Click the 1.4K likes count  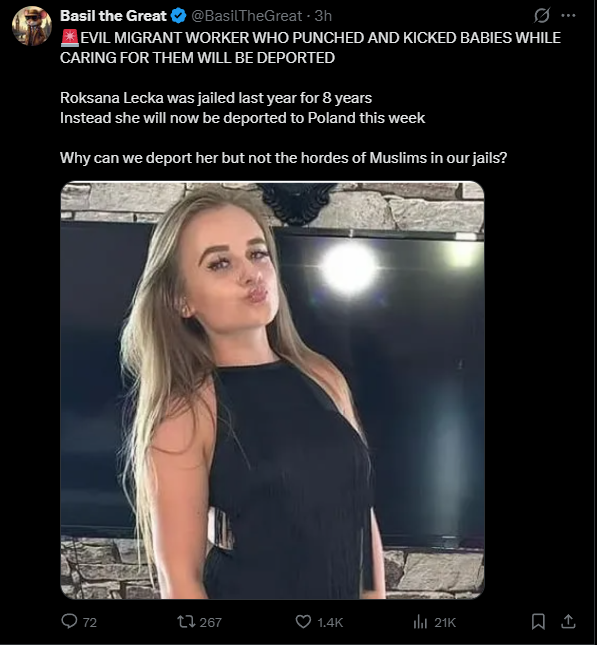[x=330, y=622]
